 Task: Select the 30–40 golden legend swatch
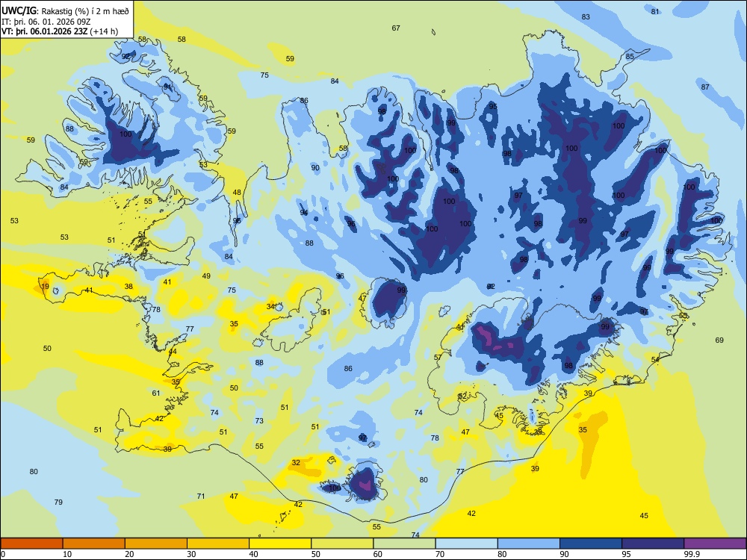(218, 544)
